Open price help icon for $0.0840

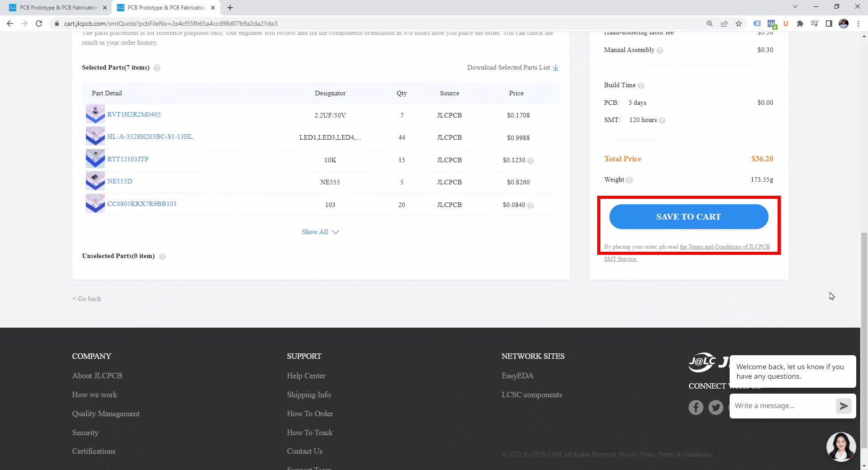pos(530,205)
